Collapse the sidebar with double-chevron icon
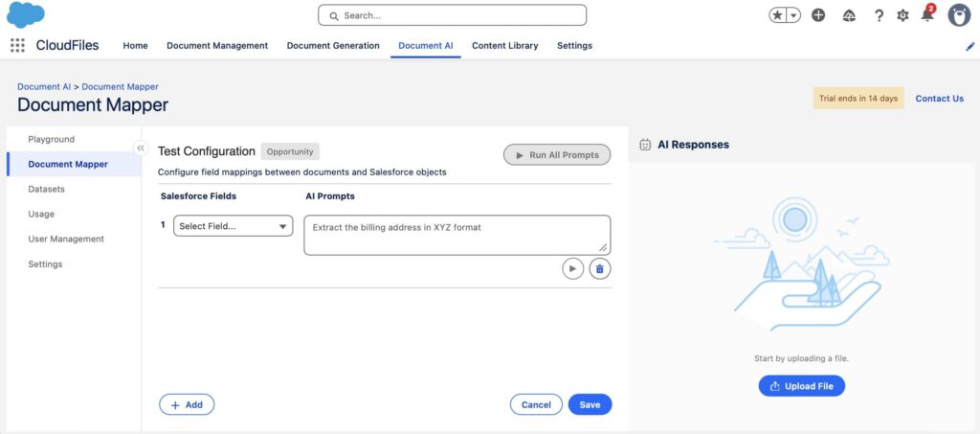 [x=141, y=148]
